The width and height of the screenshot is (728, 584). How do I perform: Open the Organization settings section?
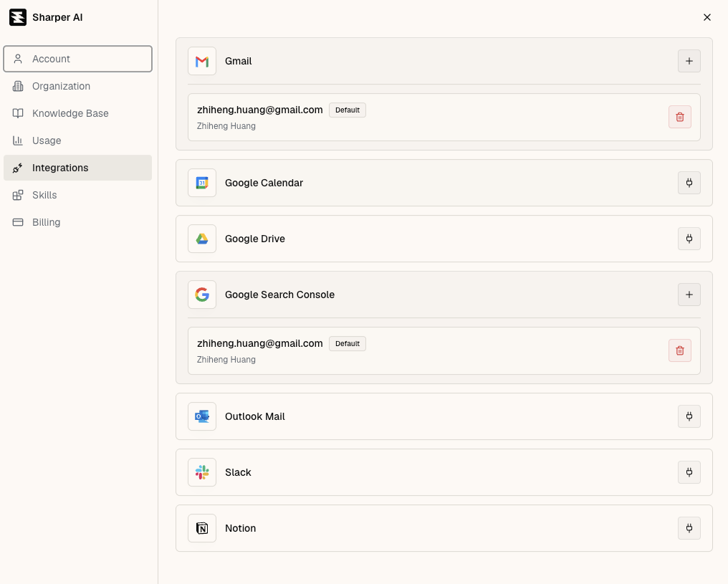(x=77, y=86)
